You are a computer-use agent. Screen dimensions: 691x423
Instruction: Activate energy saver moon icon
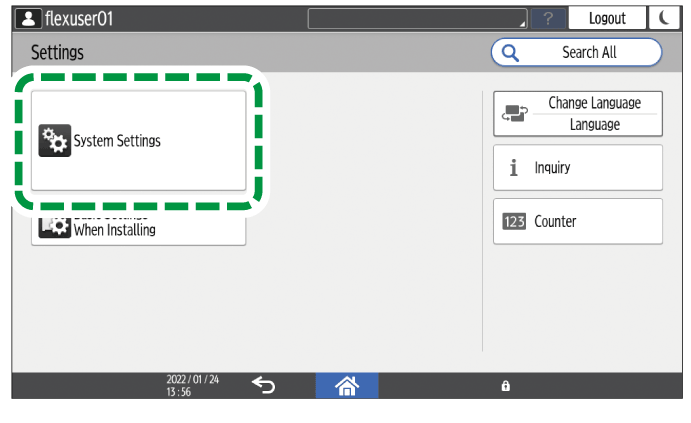pos(662,18)
